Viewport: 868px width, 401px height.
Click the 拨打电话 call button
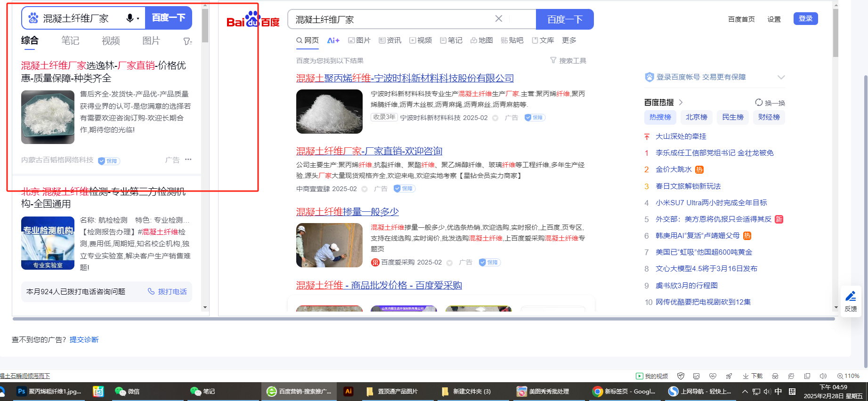[x=167, y=292]
